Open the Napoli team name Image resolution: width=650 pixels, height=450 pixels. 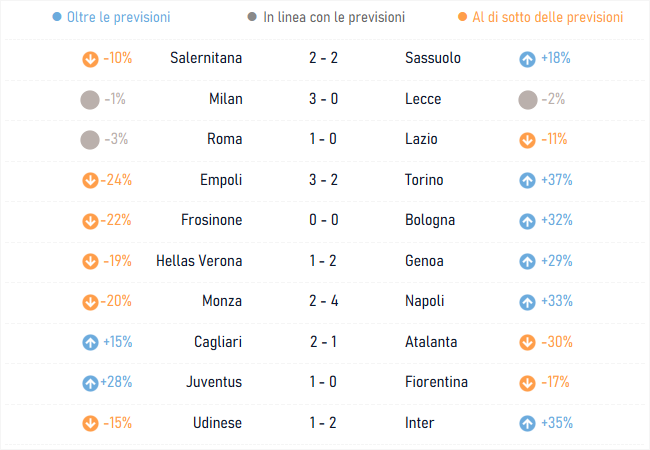point(424,301)
